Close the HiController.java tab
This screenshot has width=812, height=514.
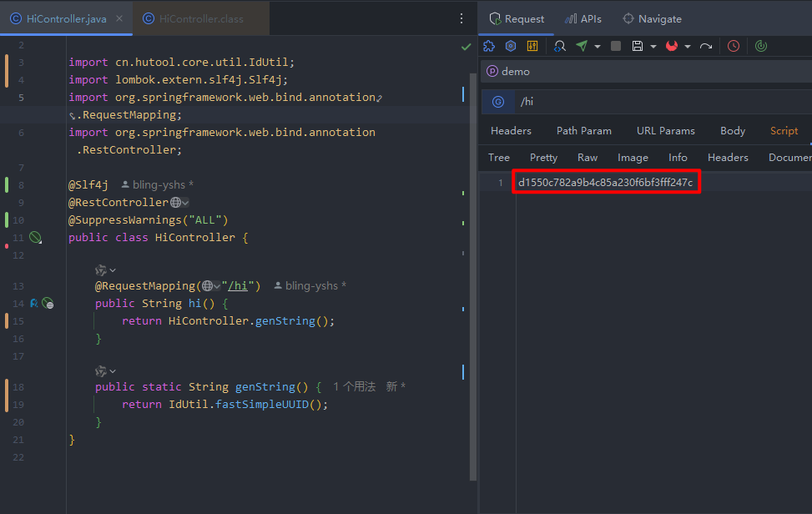[119, 18]
